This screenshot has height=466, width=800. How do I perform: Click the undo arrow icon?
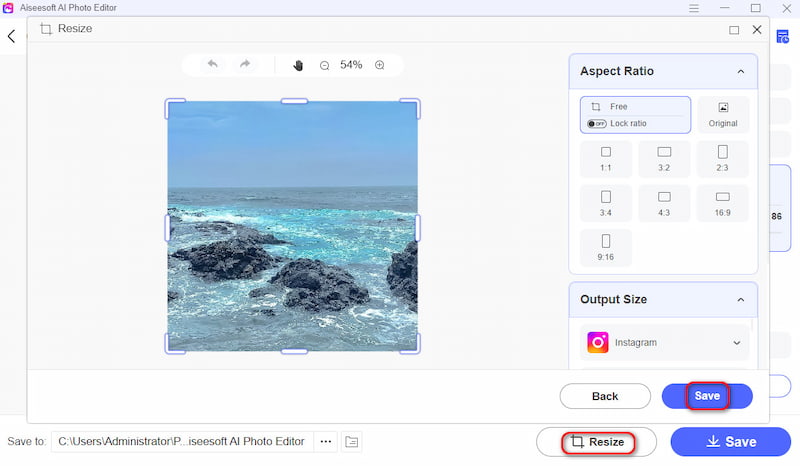tap(212, 65)
